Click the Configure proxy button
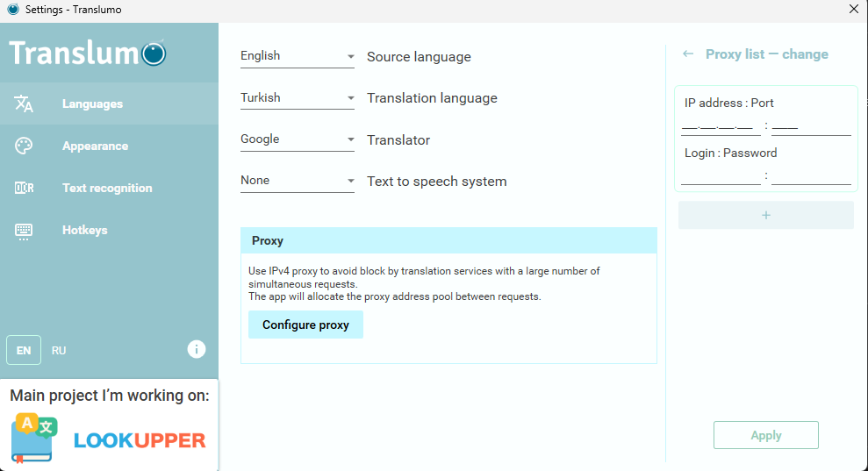 [305, 325]
